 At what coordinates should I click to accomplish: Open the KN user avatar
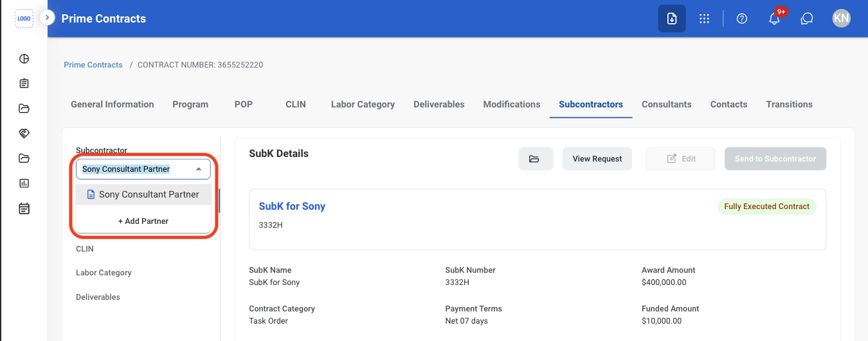(x=841, y=19)
